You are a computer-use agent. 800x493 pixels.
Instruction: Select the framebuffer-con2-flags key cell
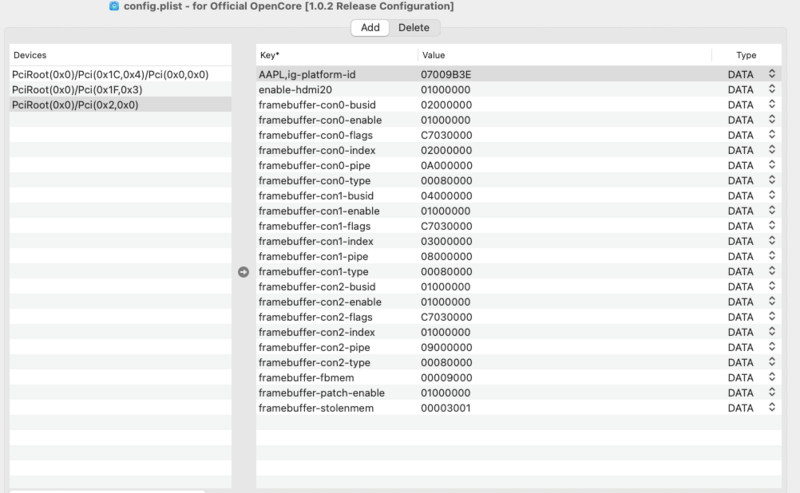tap(316, 317)
